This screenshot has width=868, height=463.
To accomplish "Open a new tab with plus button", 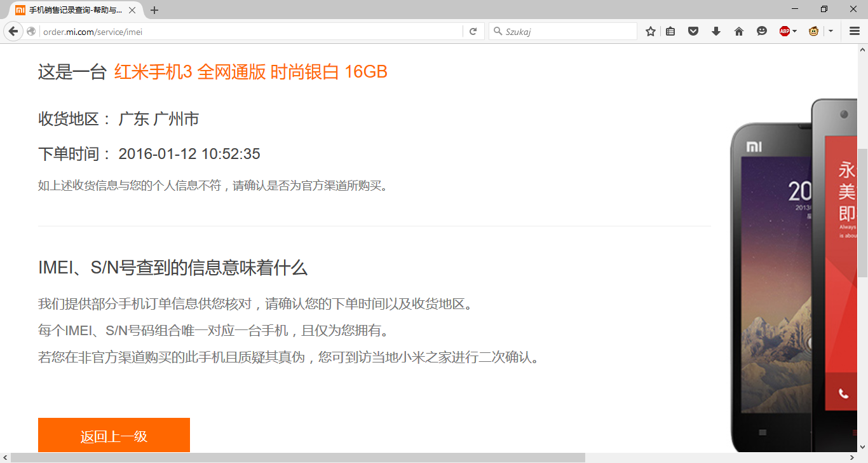I will (x=154, y=10).
